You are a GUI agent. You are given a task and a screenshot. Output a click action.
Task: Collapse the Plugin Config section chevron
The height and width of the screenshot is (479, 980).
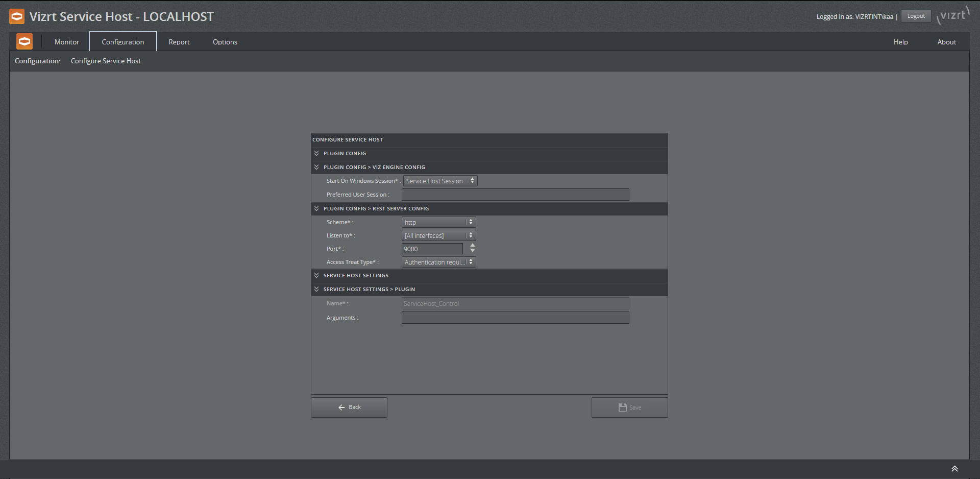[316, 153]
